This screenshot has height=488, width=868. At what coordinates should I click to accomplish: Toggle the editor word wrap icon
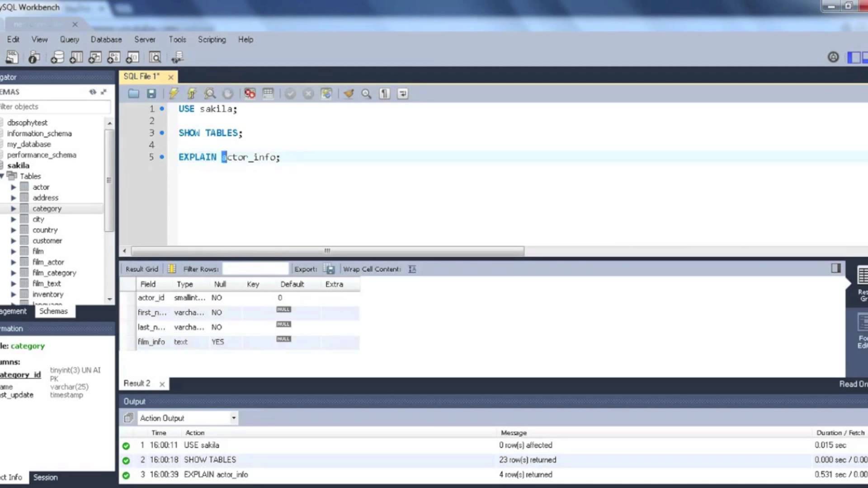tap(402, 94)
